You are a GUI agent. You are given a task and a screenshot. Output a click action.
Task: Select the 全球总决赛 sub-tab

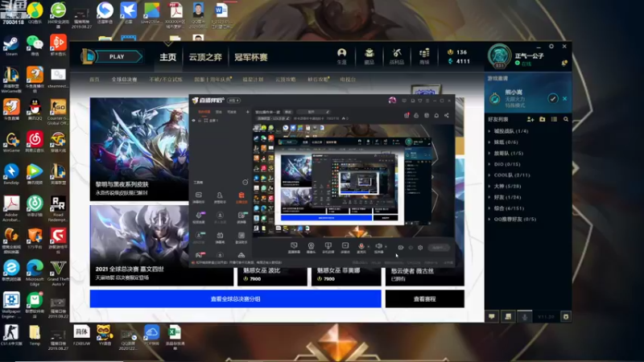point(124,79)
